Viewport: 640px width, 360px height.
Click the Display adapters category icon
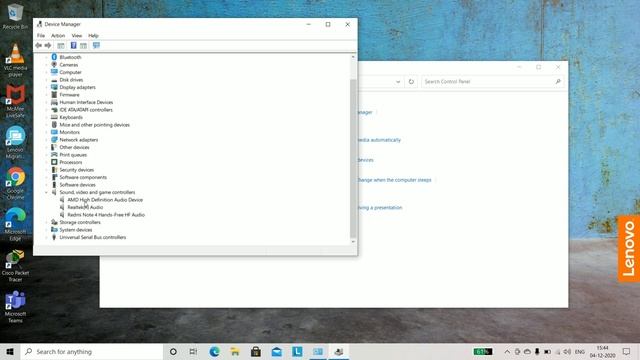pos(54,87)
